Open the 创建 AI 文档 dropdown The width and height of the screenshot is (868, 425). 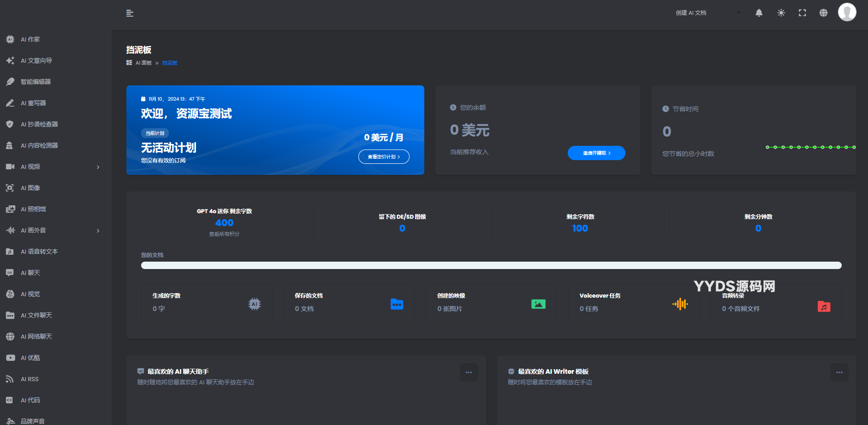(x=708, y=13)
